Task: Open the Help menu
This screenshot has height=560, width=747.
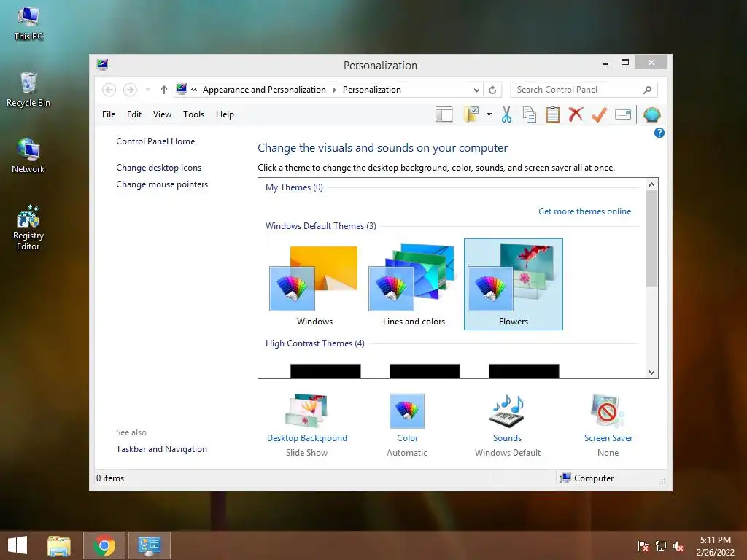Action: coord(225,114)
